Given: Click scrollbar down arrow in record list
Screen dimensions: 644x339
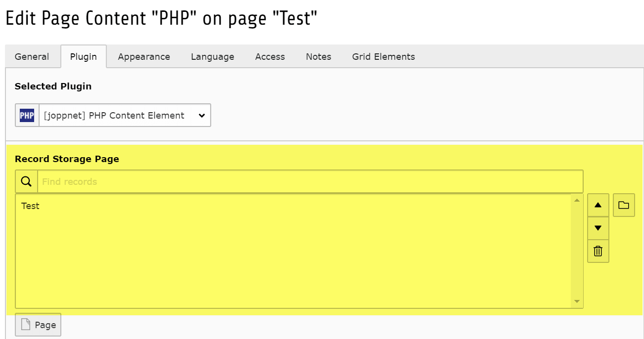Looking at the screenshot, I should pos(577,301).
